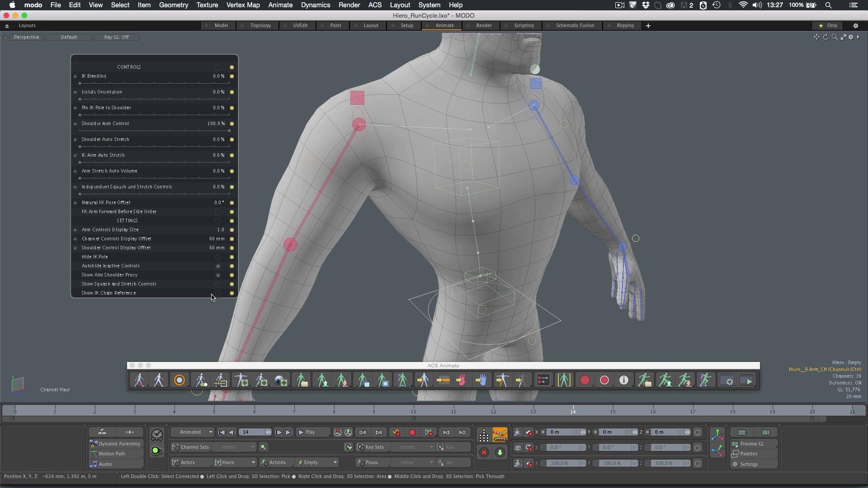Open the Key Sets (none) dropdown
The height and width of the screenshot is (488, 868).
click(x=414, y=447)
